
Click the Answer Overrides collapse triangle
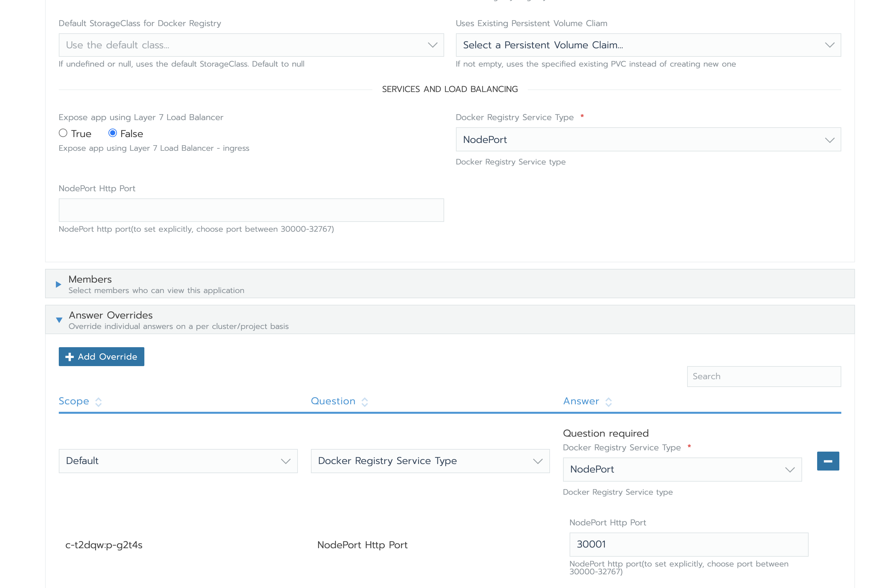59,320
